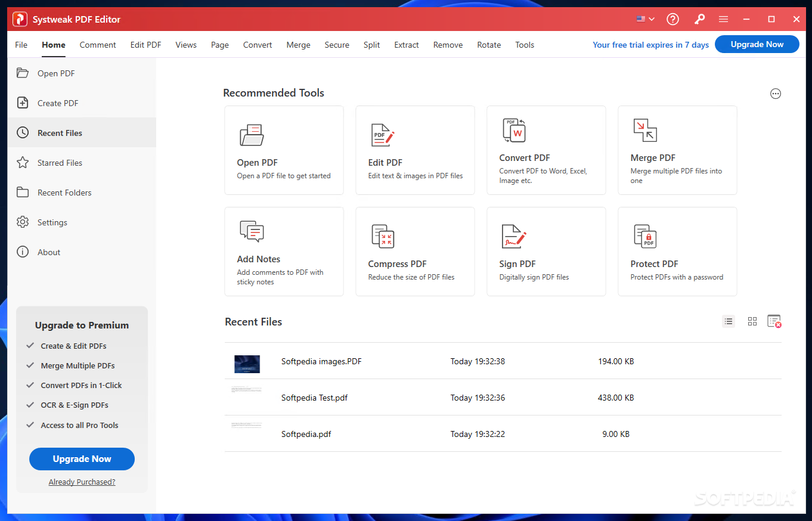Switch to the Remove tab
Screen dimensions: 812x521
click(x=448, y=45)
